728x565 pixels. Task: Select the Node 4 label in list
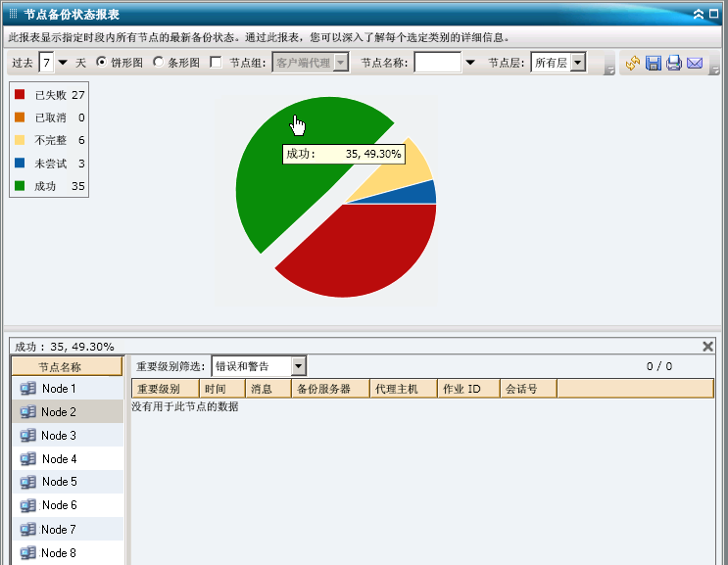click(60, 459)
